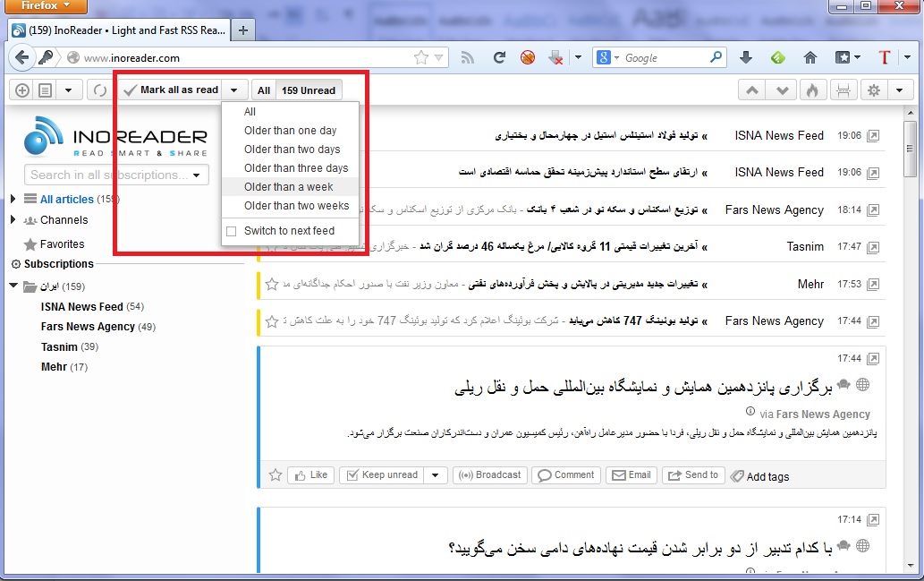Bookmark page with star in address bar
Screen dimensions: 924x581
[x=420, y=57]
